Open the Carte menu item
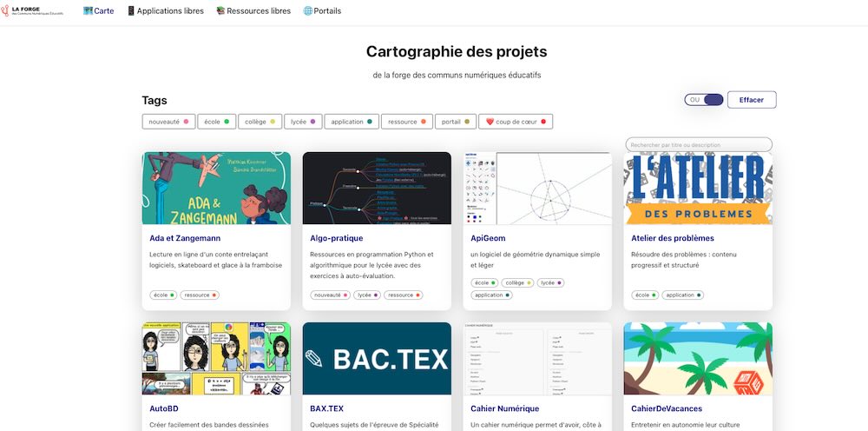868x431 pixels. pos(99,10)
